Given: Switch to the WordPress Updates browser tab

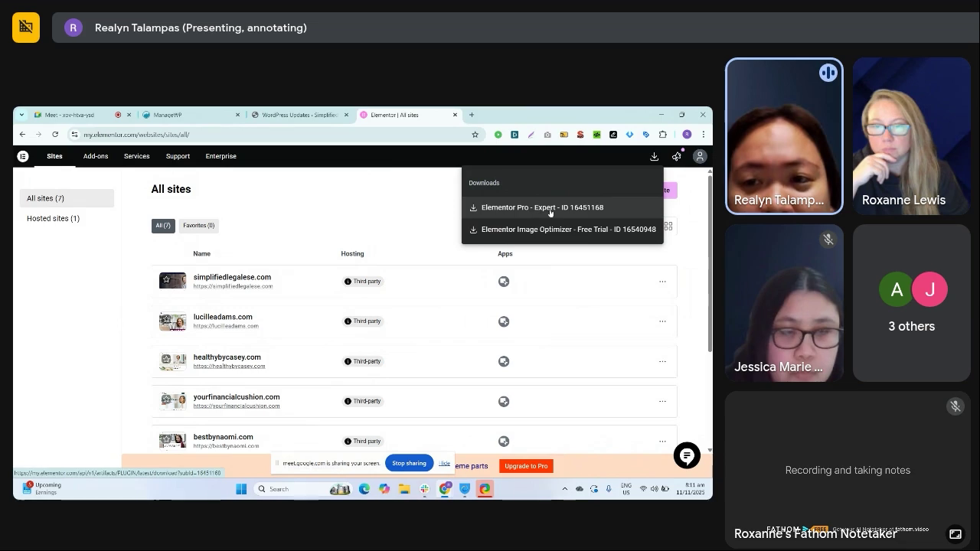Looking at the screenshot, I should pos(299,115).
